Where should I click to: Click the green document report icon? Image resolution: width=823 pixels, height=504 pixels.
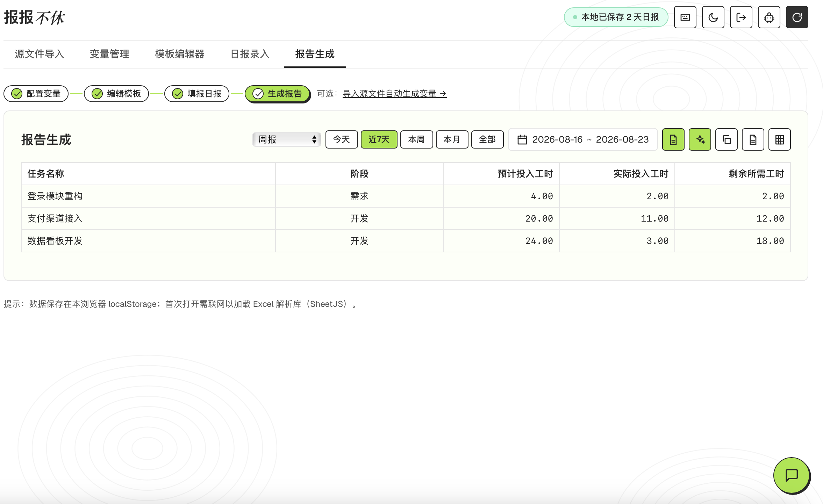673,139
